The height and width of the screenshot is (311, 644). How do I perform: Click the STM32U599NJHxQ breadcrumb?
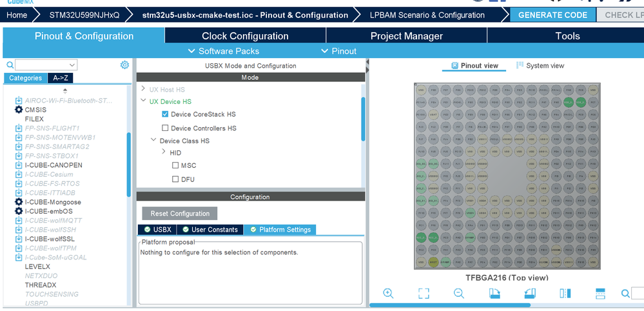(x=84, y=15)
